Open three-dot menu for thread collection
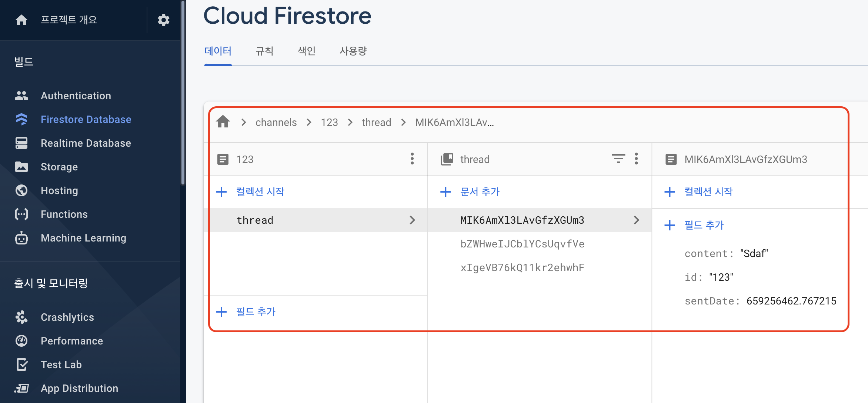This screenshot has width=868, height=403. coord(636,159)
